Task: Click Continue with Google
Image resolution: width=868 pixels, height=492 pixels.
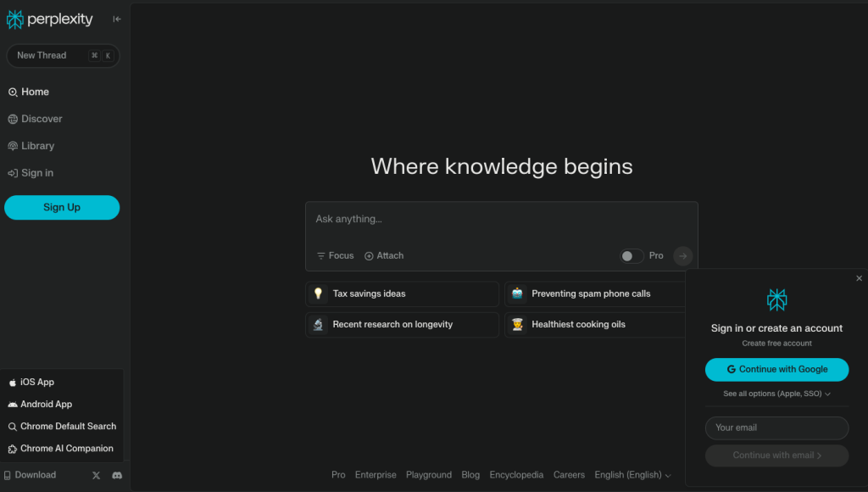Action: click(776, 370)
